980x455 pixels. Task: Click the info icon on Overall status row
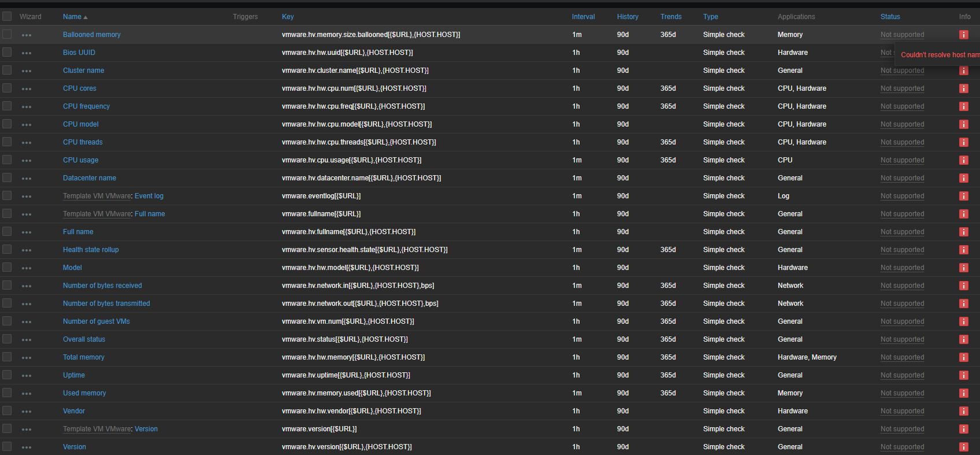click(x=964, y=339)
